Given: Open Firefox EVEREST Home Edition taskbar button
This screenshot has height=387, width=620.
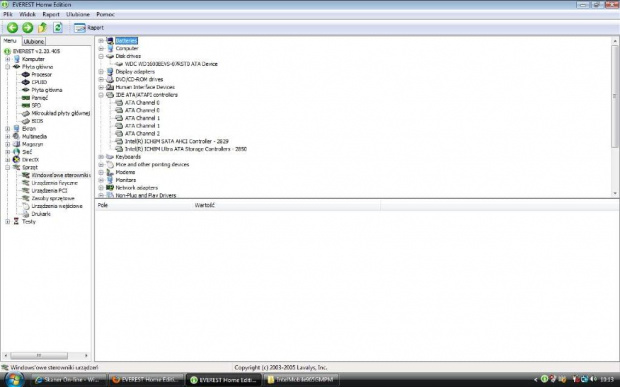Looking at the screenshot, I should coord(146,379).
